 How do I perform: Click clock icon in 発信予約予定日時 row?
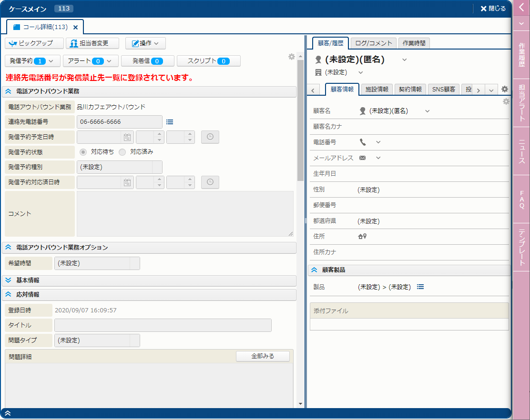(210, 137)
